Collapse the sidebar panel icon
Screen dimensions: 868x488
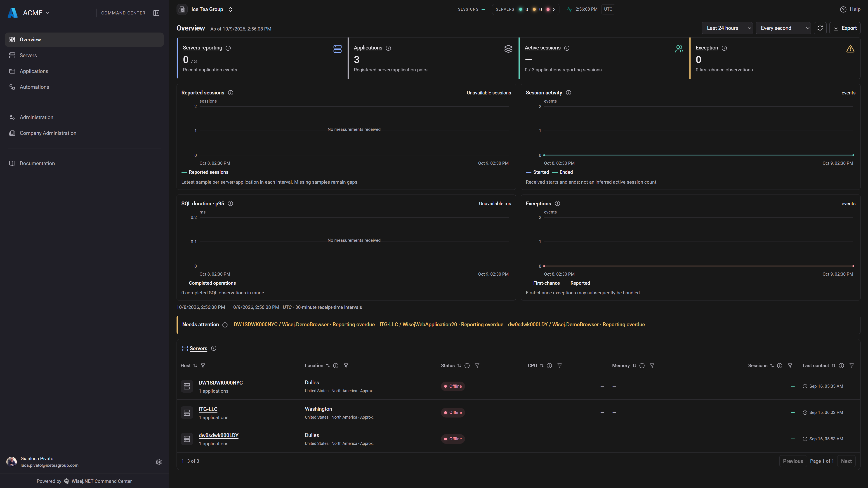pyautogui.click(x=156, y=13)
